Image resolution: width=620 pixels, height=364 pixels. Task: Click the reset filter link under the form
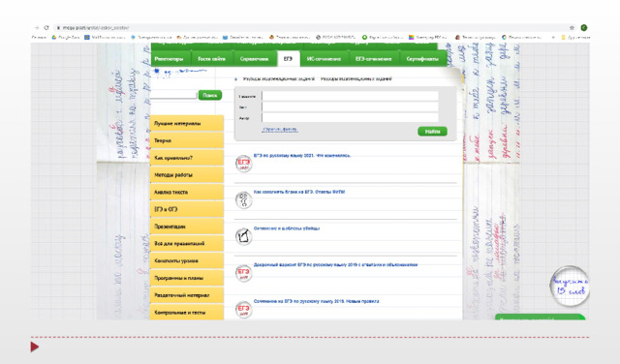tap(280, 129)
